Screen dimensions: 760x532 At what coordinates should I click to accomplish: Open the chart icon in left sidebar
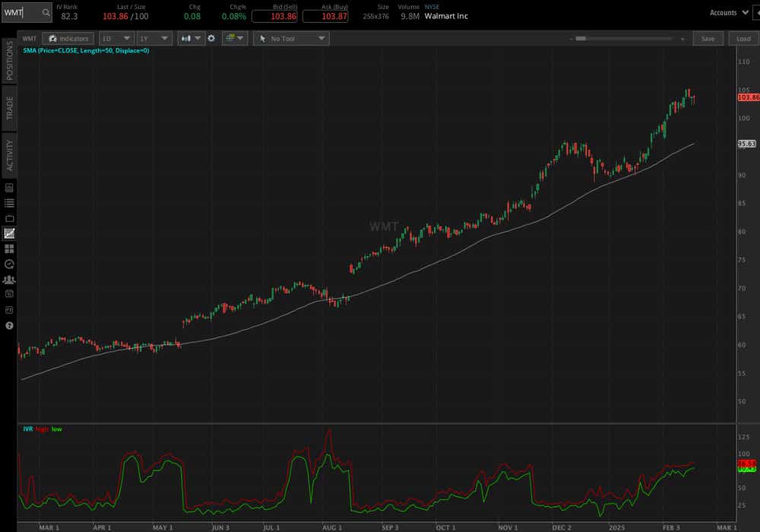click(9, 233)
